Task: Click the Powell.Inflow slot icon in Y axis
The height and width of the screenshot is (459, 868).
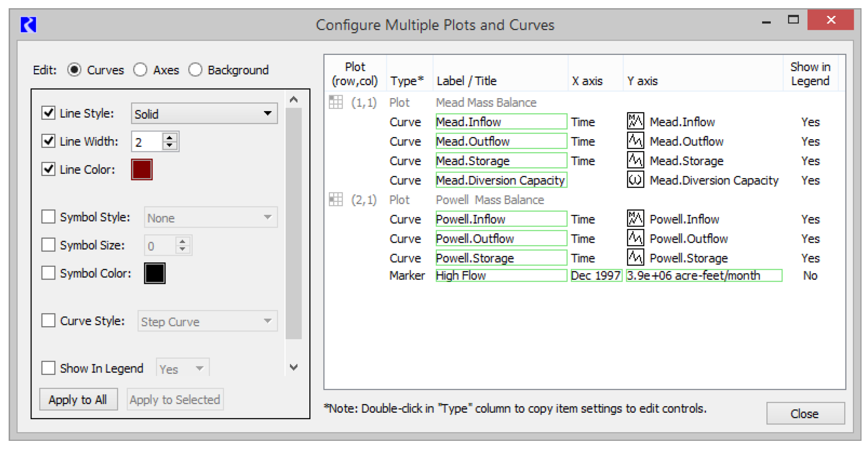Action: 635,219
